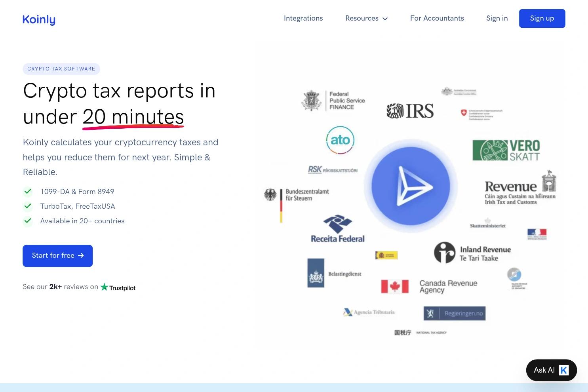Image resolution: width=588 pixels, height=392 pixels.
Task: Click the Irish Revenue logo
Action: [521, 188]
